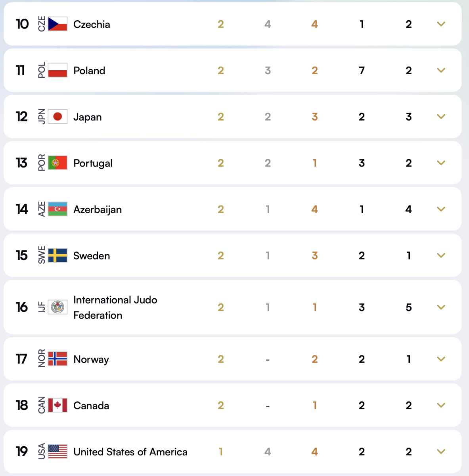
Task: Click the Czechia flag icon
Action: 57,24
